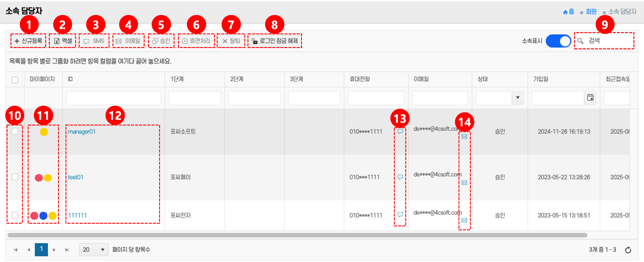Click the 로그인 잠금 해제 button
Screen dimensions: 644x262
point(275,41)
